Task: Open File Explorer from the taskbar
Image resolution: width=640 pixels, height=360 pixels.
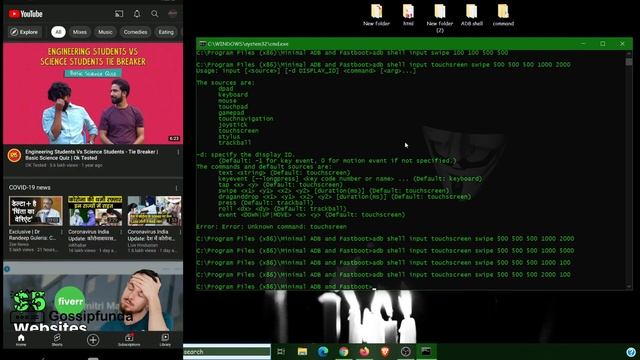Action: (x=302, y=351)
